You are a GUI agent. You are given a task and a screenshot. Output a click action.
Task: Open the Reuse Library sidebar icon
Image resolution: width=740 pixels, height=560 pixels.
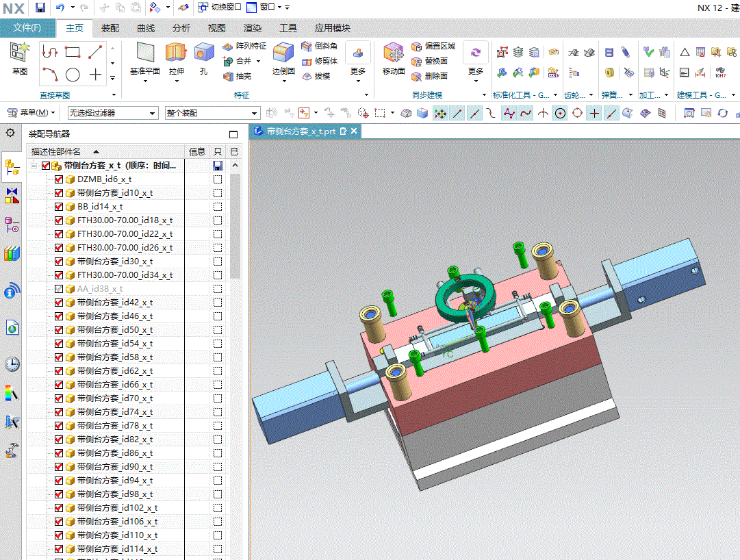pos(12,253)
